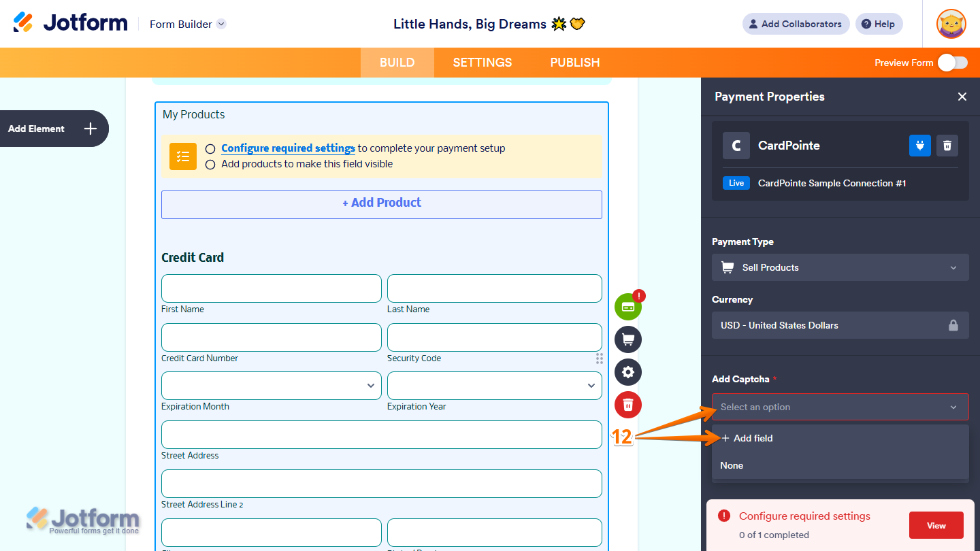
Task: Click the red warning icon in settings alert
Action: coord(724,516)
